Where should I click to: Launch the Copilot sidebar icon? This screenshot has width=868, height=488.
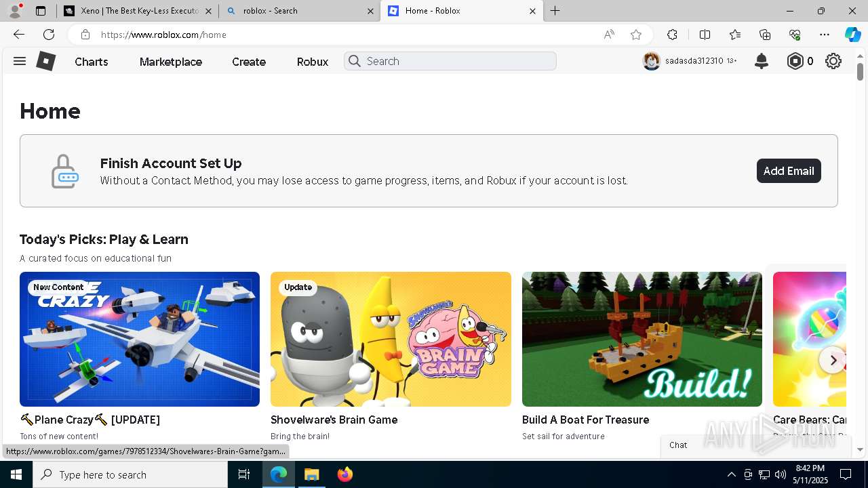tap(852, 35)
